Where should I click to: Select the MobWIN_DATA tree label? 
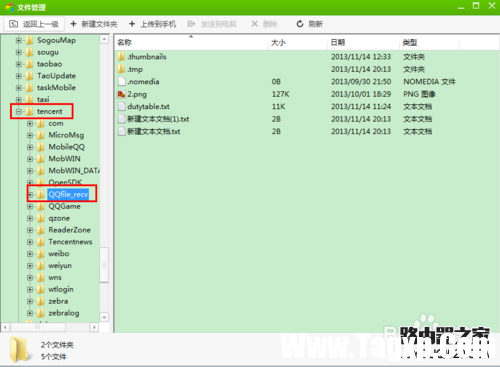[x=74, y=171]
